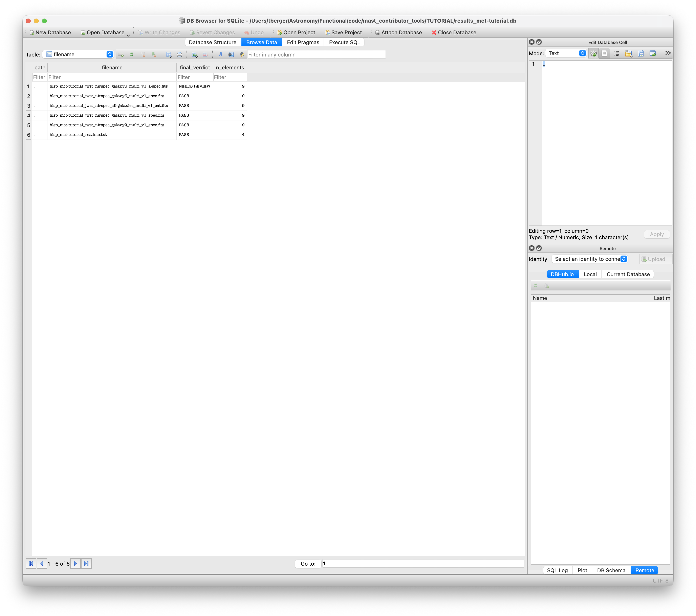Click the auto-format indent lines icon
This screenshot has height=616, width=696.
coord(617,53)
